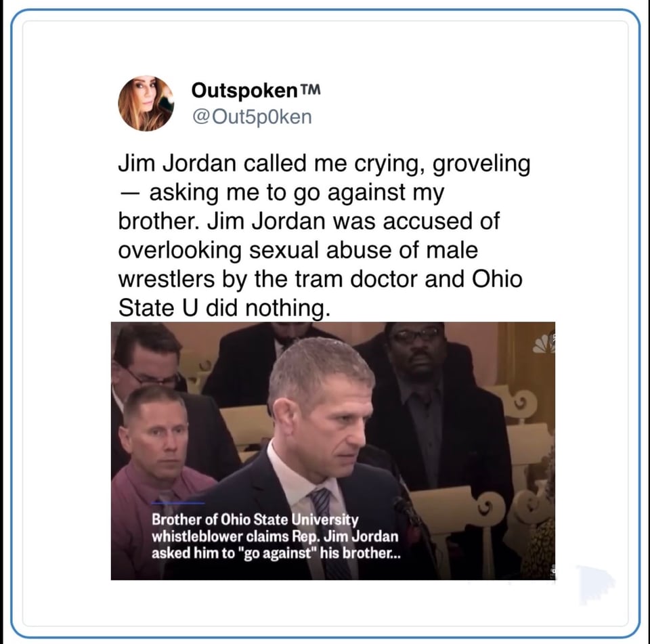Open the Outspoken profile avatar

(x=146, y=103)
